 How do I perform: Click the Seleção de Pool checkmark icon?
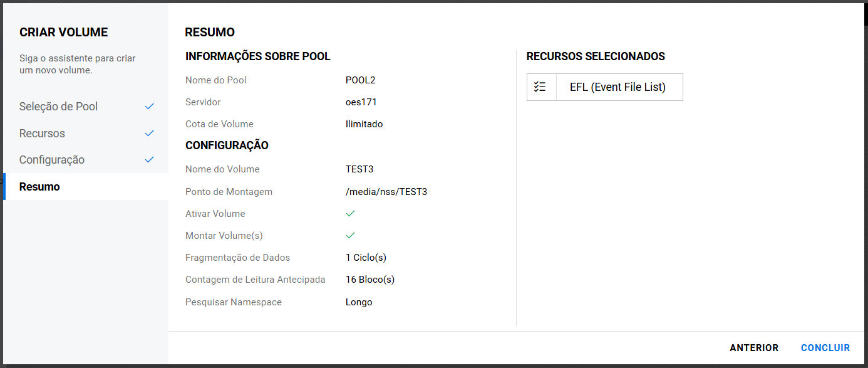tap(149, 107)
